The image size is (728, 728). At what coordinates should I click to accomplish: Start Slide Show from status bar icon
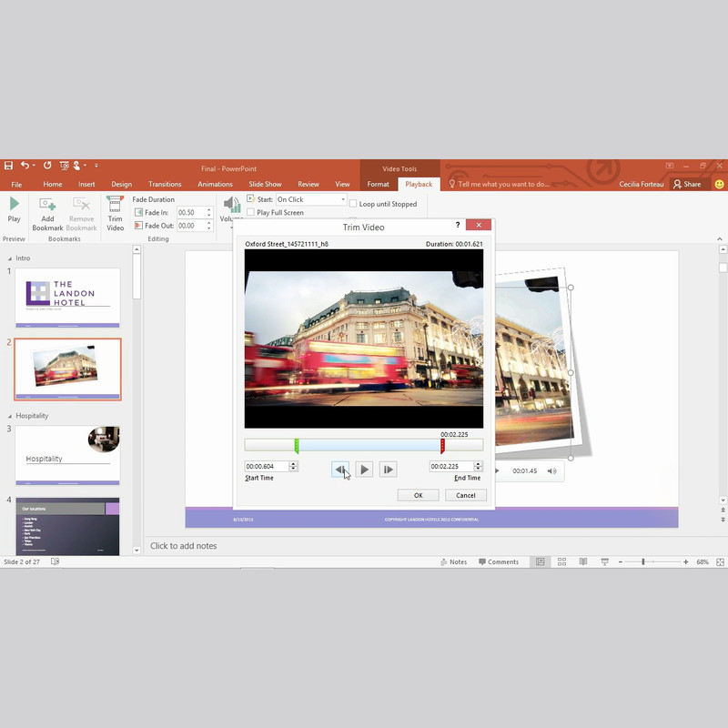point(603,562)
